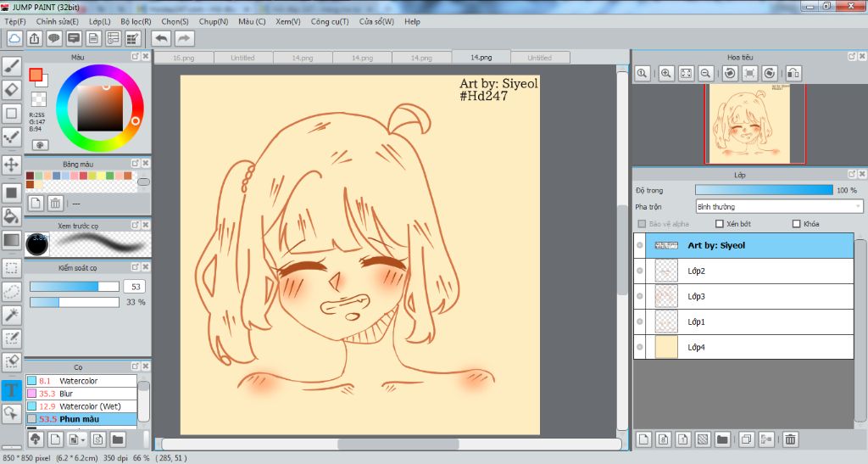Toggle visibility of Lớp3 layer

[640, 296]
